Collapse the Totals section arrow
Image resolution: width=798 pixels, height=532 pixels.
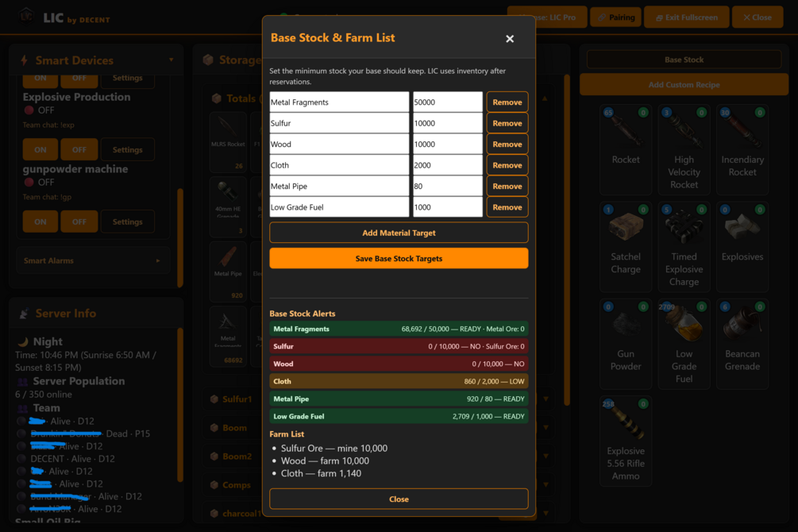(x=545, y=98)
